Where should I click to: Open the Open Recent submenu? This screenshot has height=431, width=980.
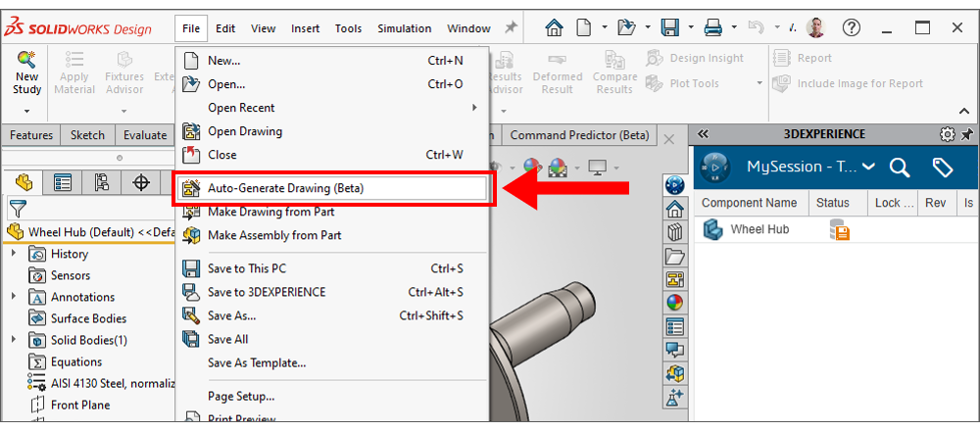[330, 108]
